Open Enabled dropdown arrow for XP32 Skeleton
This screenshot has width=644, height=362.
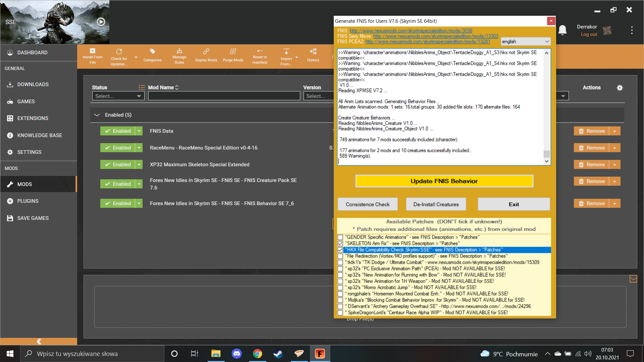pyautogui.click(x=139, y=165)
